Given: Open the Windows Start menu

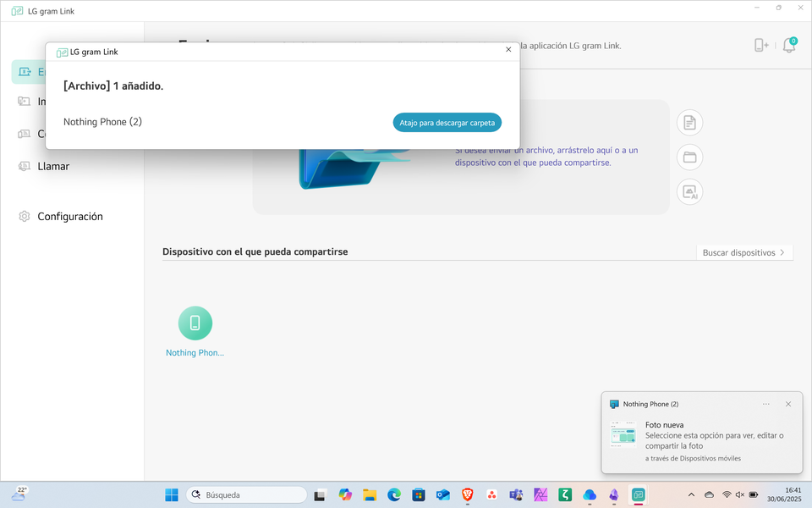Looking at the screenshot, I should [172, 495].
